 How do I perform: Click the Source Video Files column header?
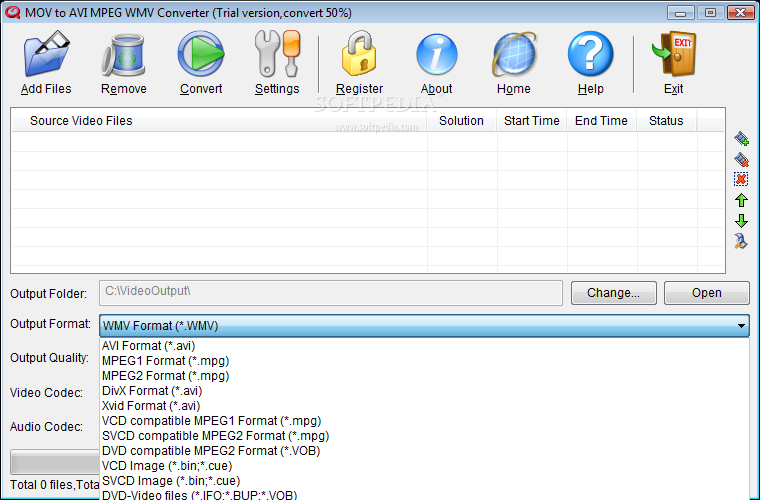219,121
